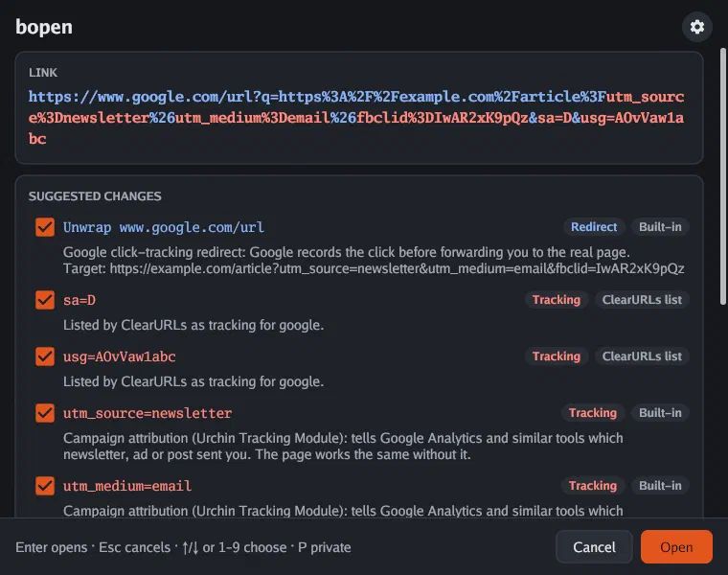Click the link URL text field
Screen dimensions: 728x575
point(356,118)
